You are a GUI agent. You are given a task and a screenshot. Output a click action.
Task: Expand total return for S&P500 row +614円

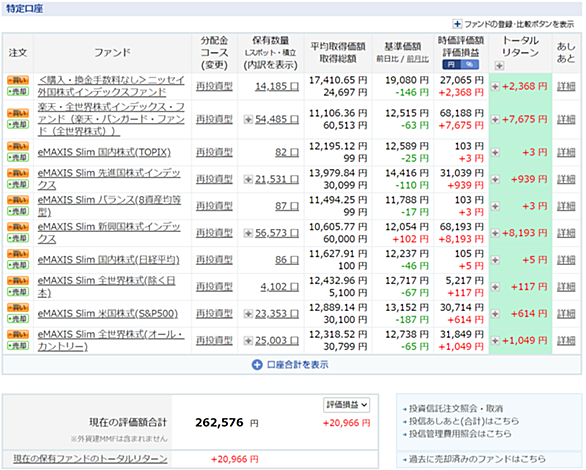coord(495,314)
